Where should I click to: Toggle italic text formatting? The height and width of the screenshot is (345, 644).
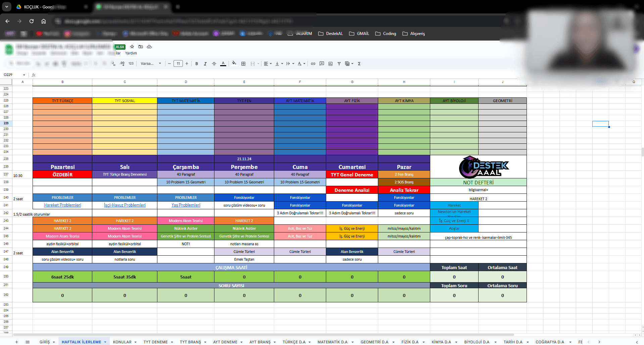coord(205,64)
